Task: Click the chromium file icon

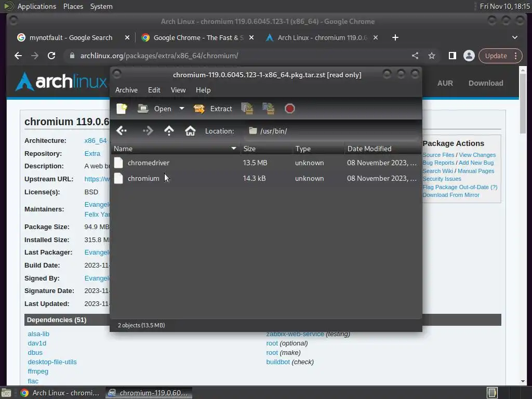Action: (118, 179)
